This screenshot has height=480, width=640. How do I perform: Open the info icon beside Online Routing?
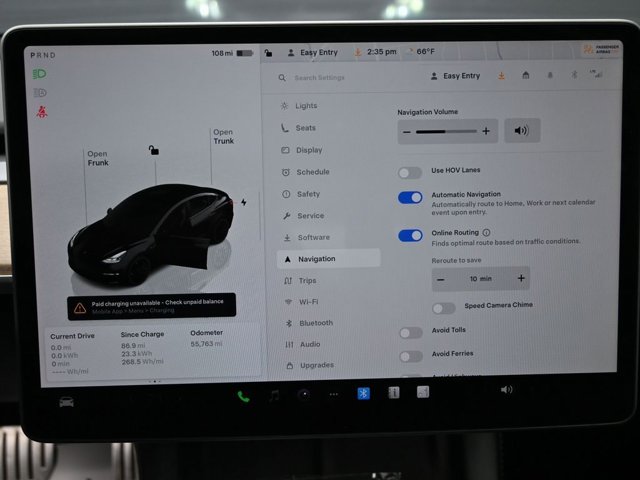486,233
